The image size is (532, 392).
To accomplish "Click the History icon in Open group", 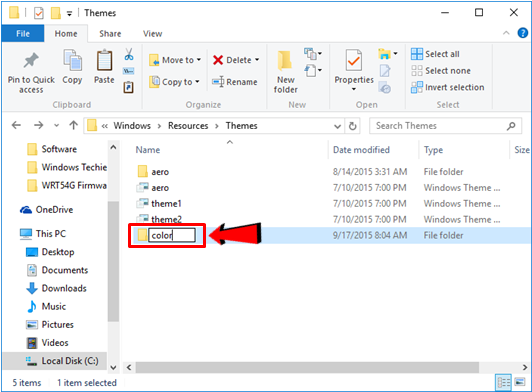I will pos(385,88).
